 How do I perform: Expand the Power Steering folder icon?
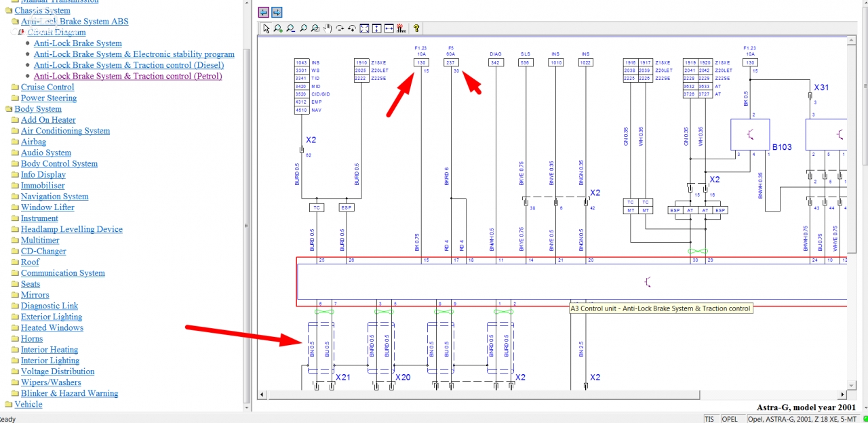(x=15, y=98)
